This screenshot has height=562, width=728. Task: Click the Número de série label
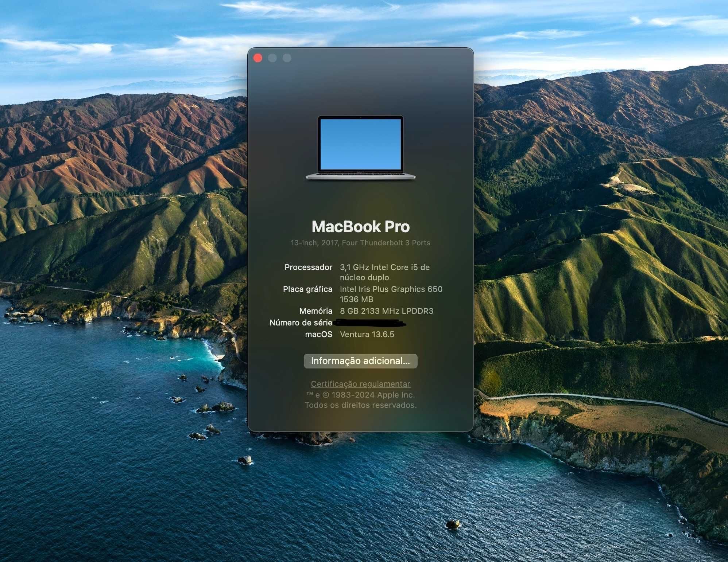(x=301, y=323)
